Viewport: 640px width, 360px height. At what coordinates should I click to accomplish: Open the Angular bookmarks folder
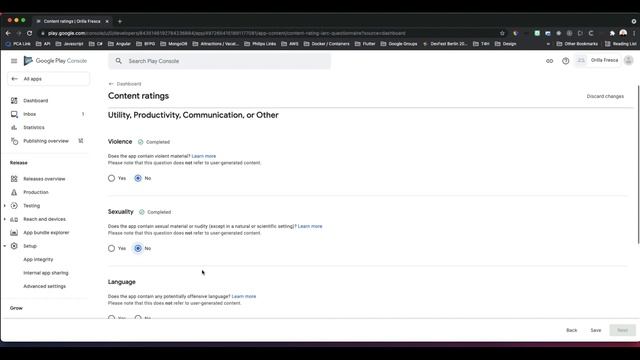coord(120,44)
